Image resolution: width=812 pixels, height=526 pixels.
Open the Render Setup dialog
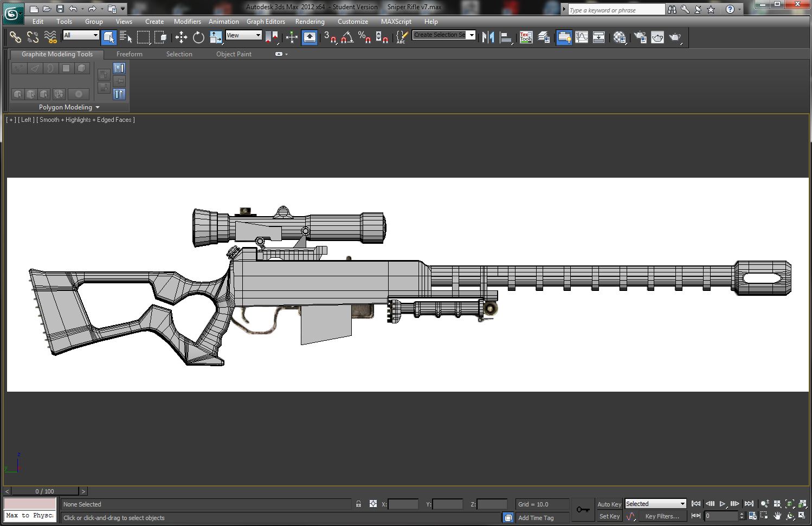click(641, 37)
